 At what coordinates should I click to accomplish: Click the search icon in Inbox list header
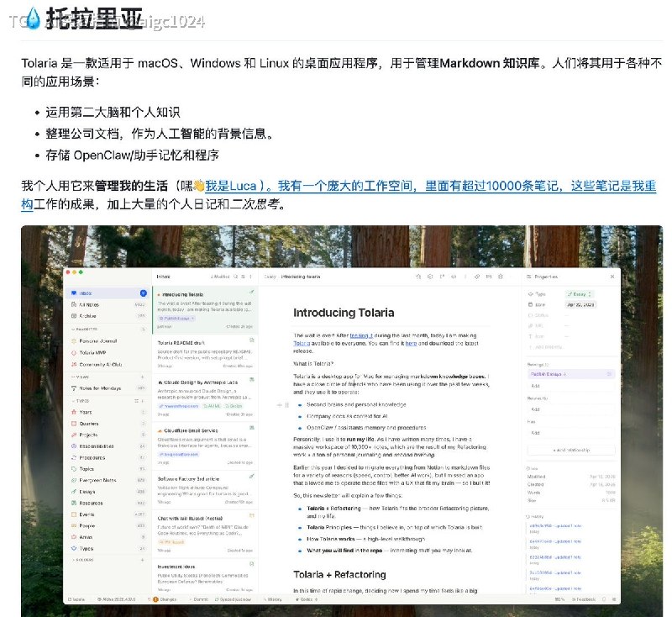(236, 277)
